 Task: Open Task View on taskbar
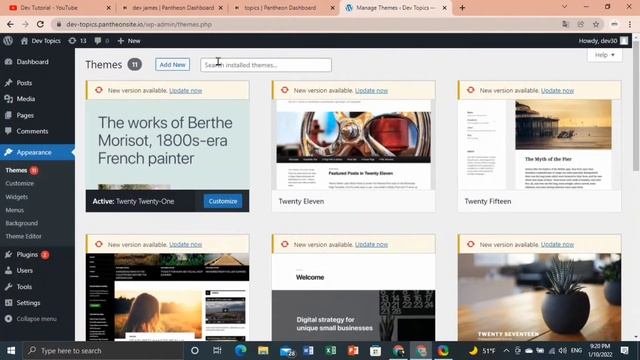click(217, 351)
